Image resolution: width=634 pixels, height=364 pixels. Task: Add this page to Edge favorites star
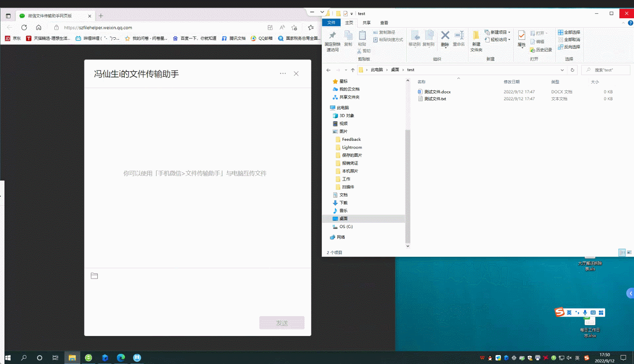(x=294, y=28)
